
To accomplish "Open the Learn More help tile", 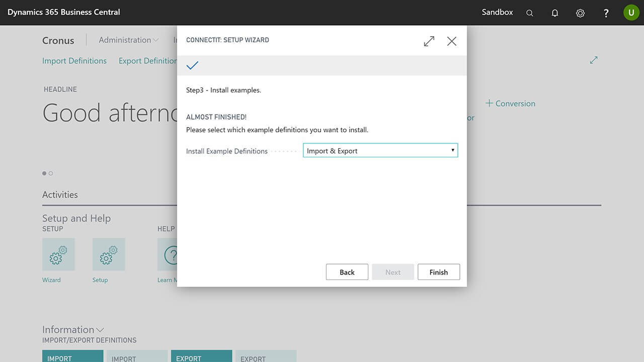I will pyautogui.click(x=168, y=254).
